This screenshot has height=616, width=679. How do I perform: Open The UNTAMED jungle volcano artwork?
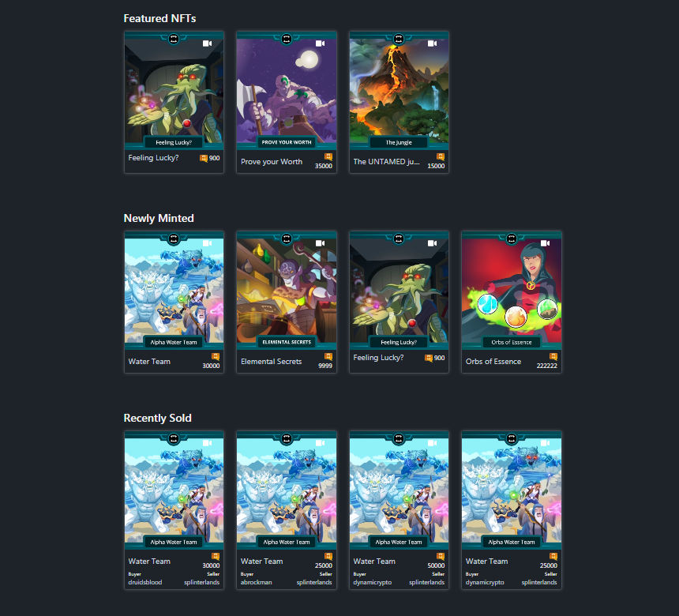[399, 91]
